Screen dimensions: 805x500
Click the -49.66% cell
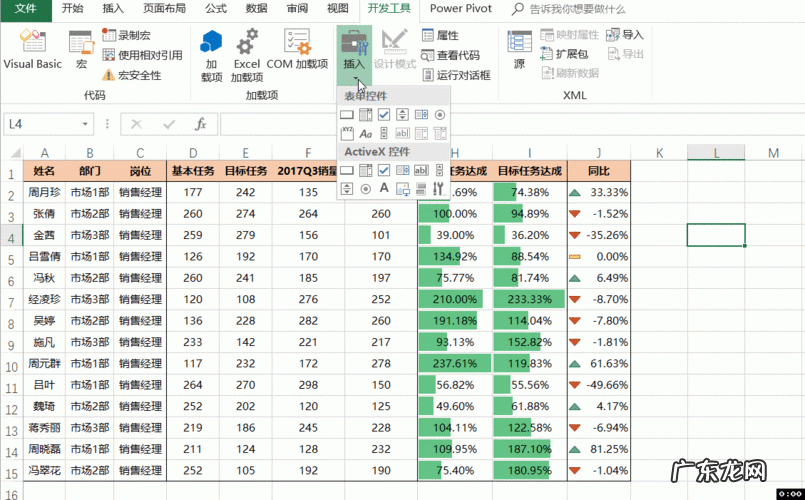[x=599, y=385]
